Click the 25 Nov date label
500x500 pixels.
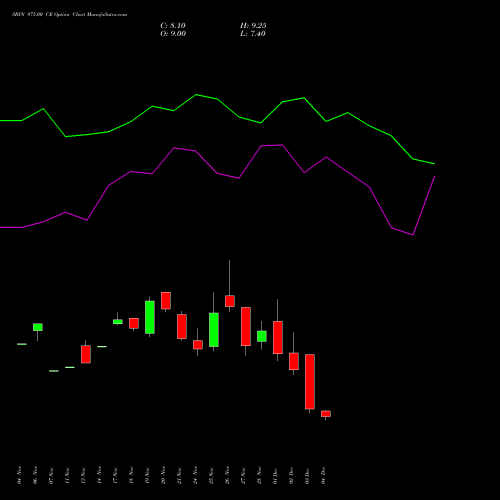211,475
